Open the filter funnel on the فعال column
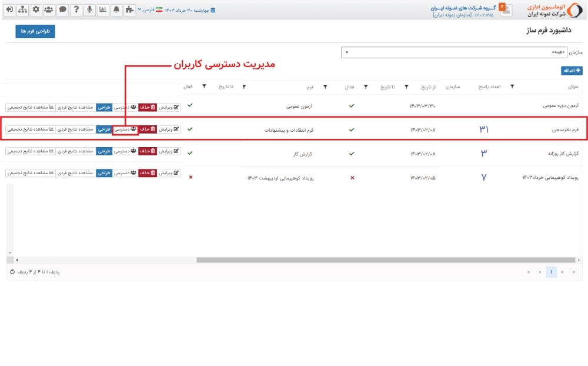588x366 pixels. tap(204, 86)
